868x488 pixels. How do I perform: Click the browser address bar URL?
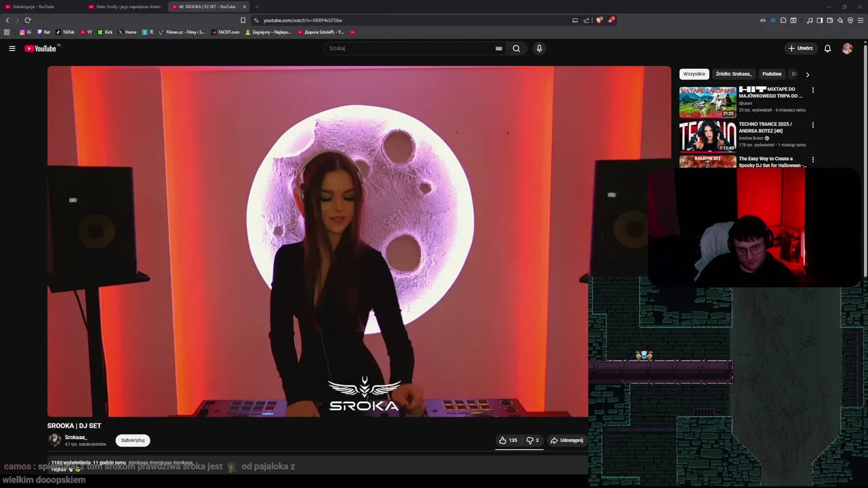tap(302, 20)
